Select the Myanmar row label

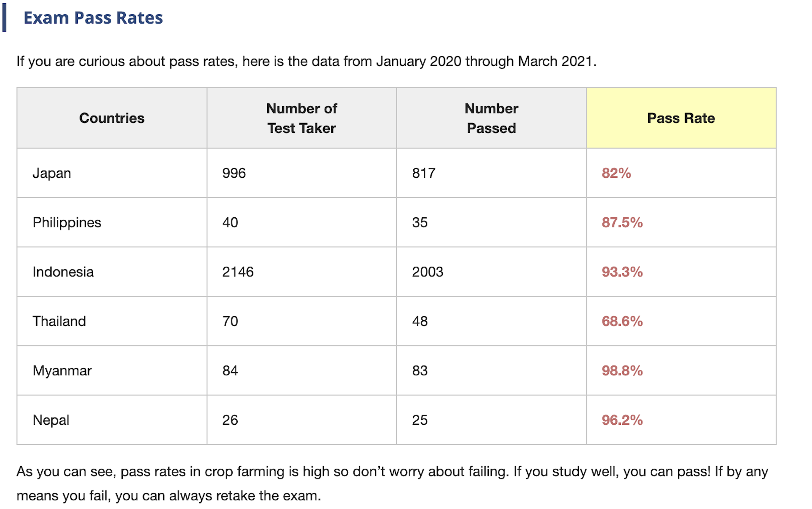tap(62, 371)
